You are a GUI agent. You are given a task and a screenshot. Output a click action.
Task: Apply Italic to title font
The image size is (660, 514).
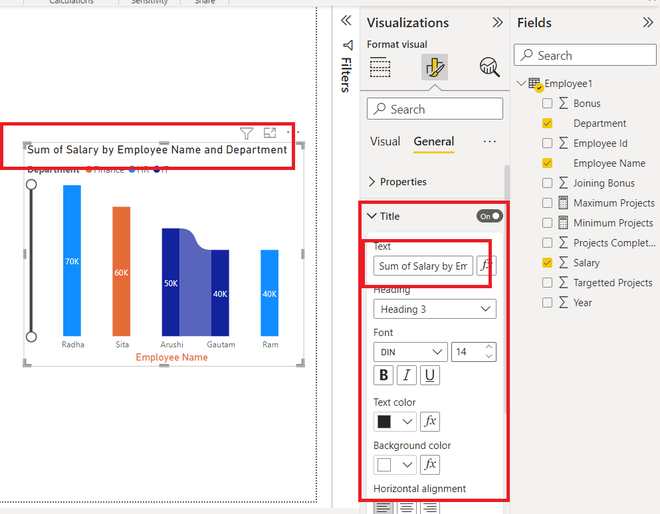coord(407,375)
